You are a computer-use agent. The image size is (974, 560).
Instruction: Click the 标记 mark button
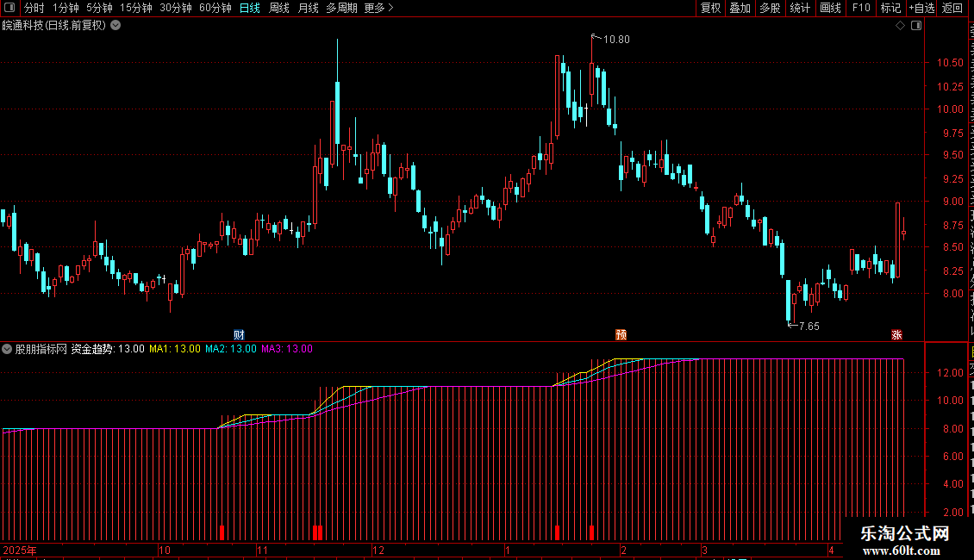tap(890, 8)
